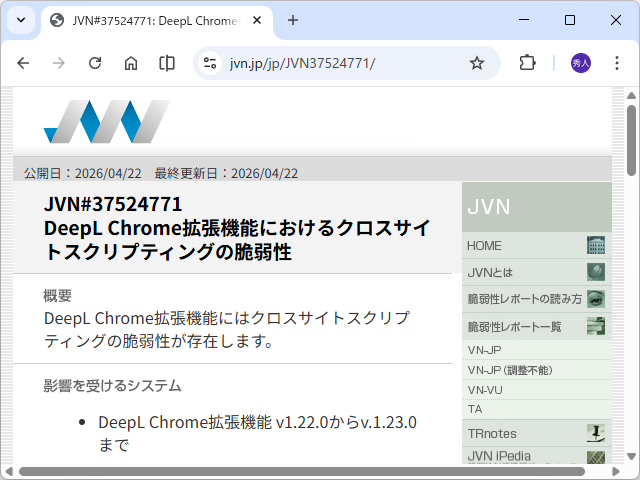
Task: Click the scroll left arrow
Action: pyautogui.click(x=9, y=472)
